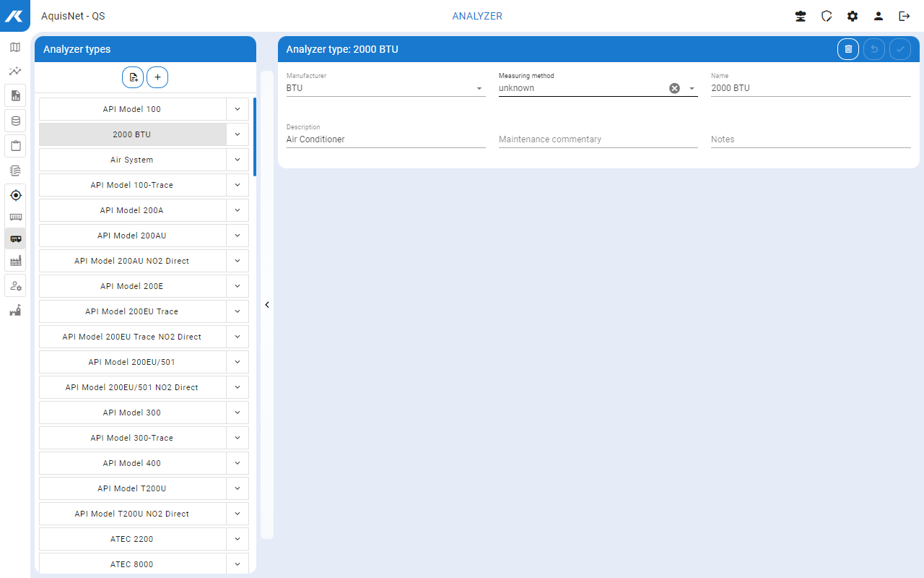Click the Name field 2000 BTU
924x578 pixels.
click(811, 88)
